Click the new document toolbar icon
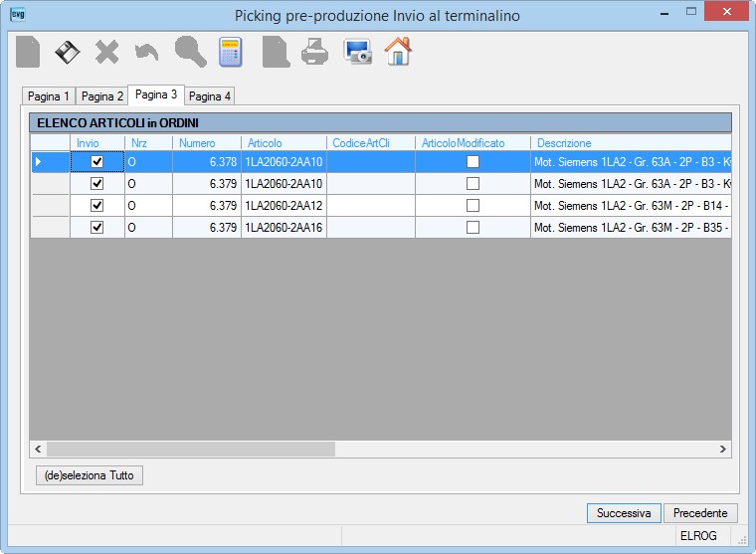 point(28,52)
